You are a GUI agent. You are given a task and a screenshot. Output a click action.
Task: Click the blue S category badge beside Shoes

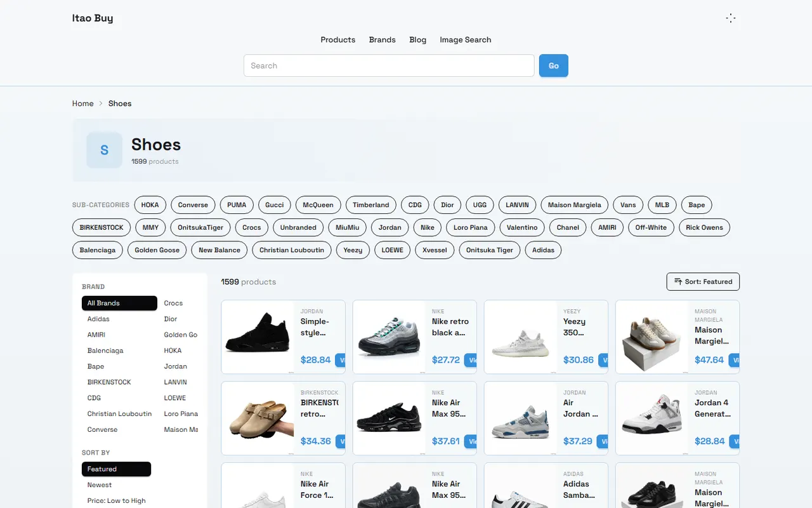click(x=104, y=150)
